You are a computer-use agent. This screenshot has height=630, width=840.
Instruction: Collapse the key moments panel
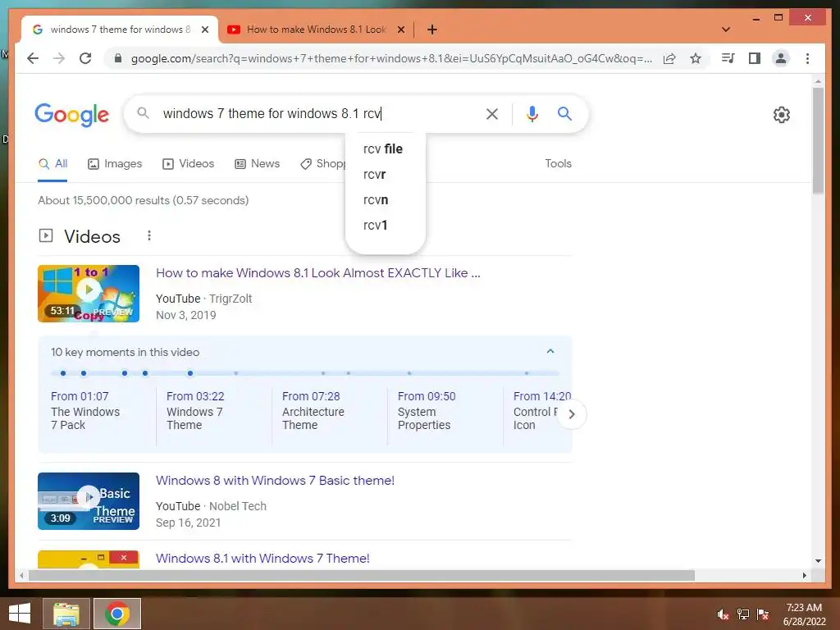pyautogui.click(x=550, y=351)
